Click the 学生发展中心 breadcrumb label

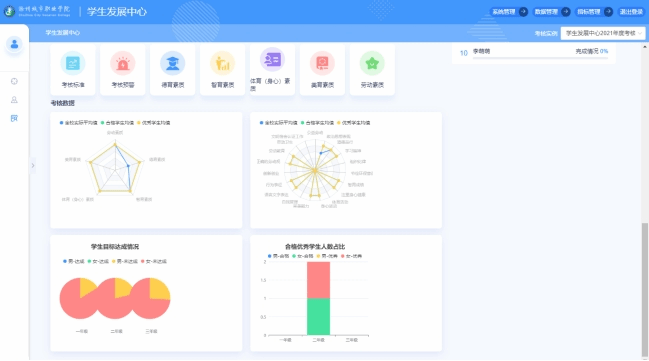tap(62, 32)
